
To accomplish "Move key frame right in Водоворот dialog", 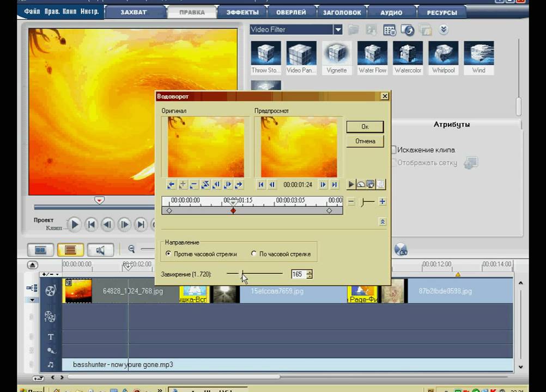I will pos(227,185).
